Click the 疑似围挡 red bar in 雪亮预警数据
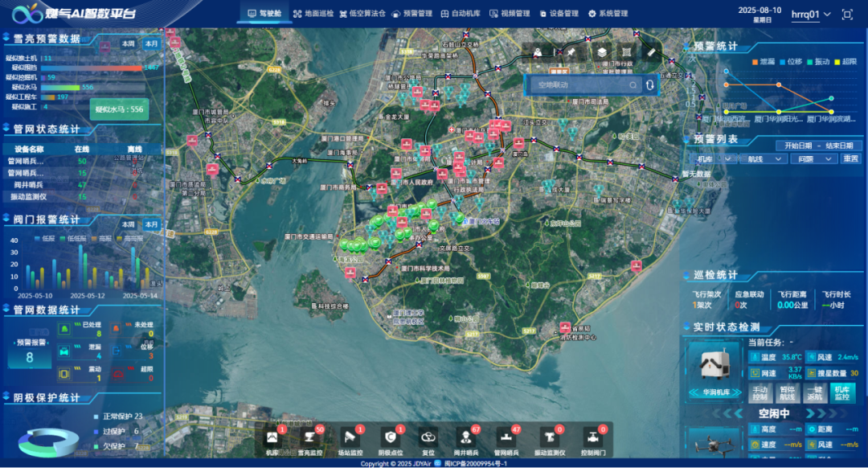The height and width of the screenshot is (468, 868). click(x=92, y=68)
